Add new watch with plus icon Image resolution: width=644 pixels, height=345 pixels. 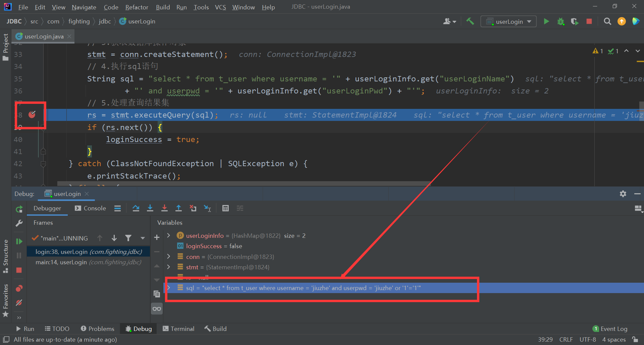click(x=157, y=237)
